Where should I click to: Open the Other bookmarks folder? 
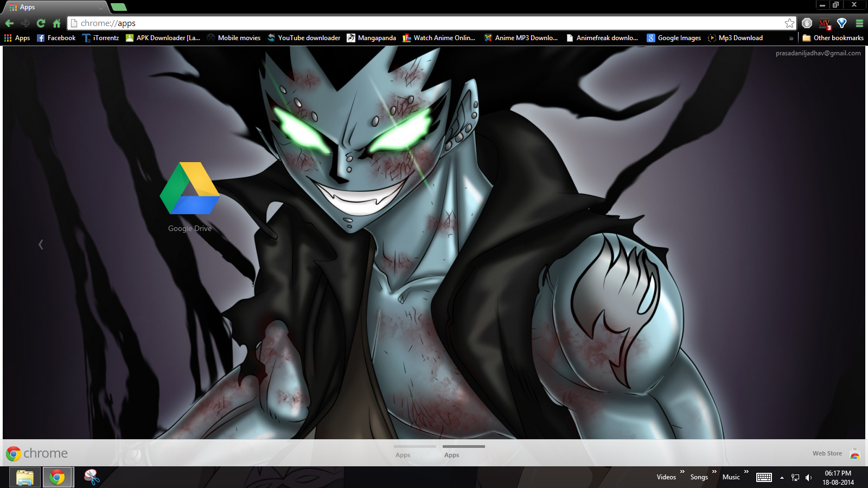(x=833, y=38)
